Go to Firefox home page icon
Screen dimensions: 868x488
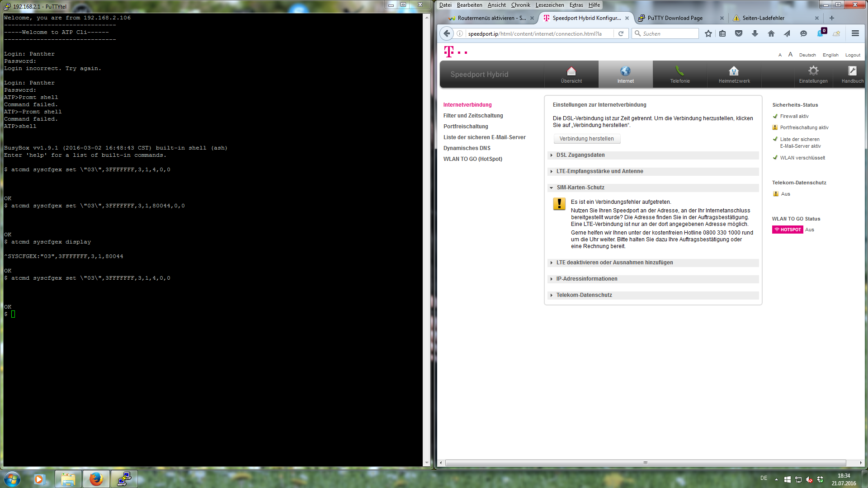(x=771, y=33)
